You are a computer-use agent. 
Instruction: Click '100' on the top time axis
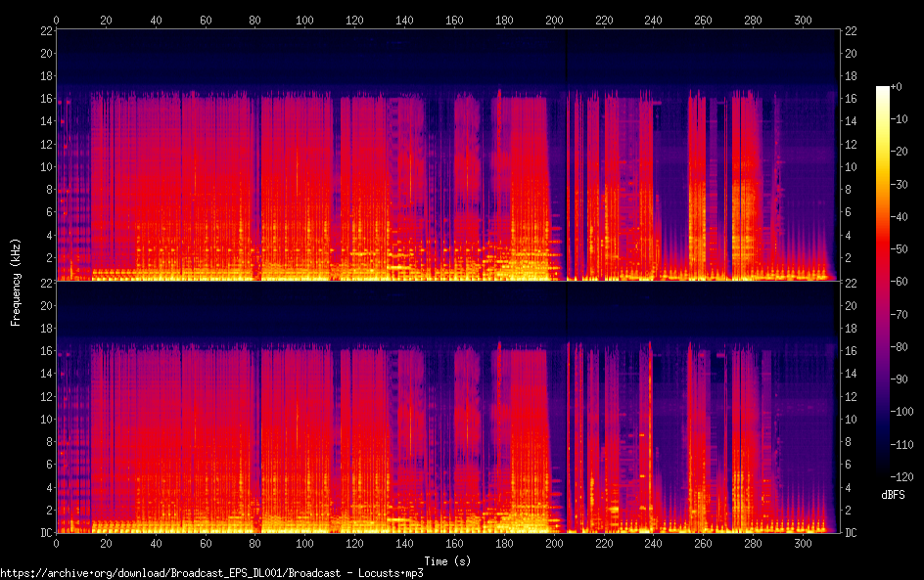pos(304,20)
